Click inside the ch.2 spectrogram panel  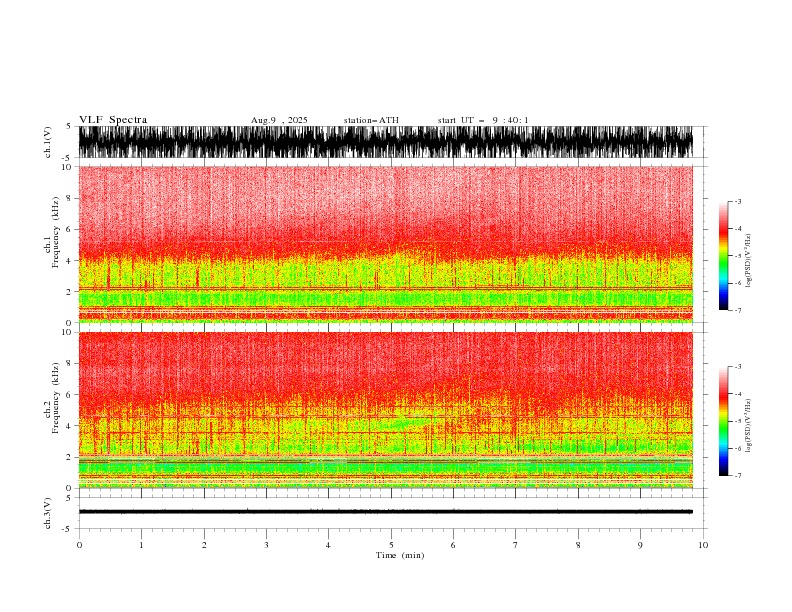click(x=385, y=410)
